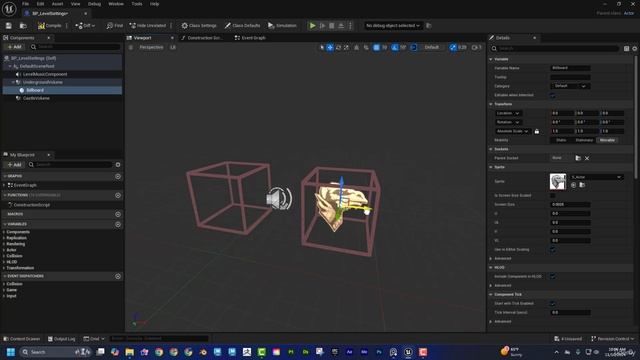The height and width of the screenshot is (360, 640).
Task: Select ConstructionScript in Functions list
Action: [x=31, y=205]
